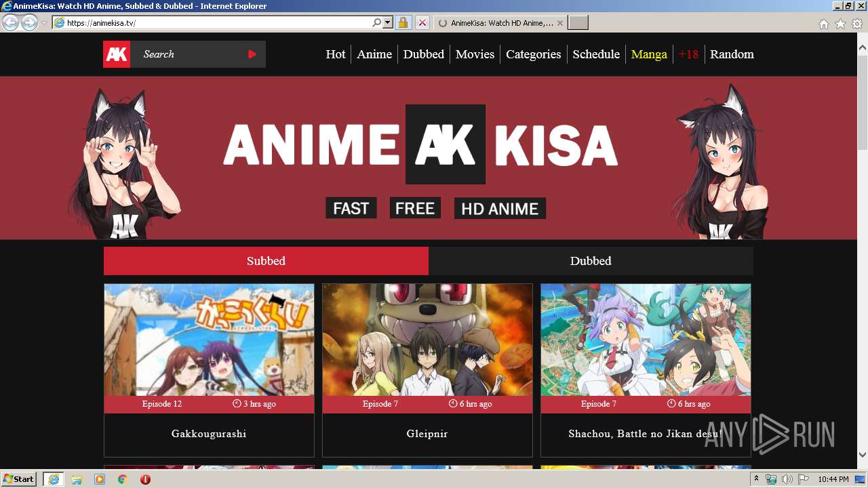Click the page vertical scrollbar thumb
The image size is (868, 488).
pos(863,102)
